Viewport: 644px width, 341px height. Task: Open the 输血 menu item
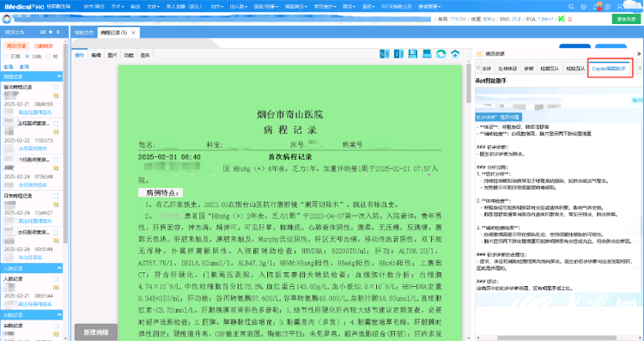coord(135,7)
